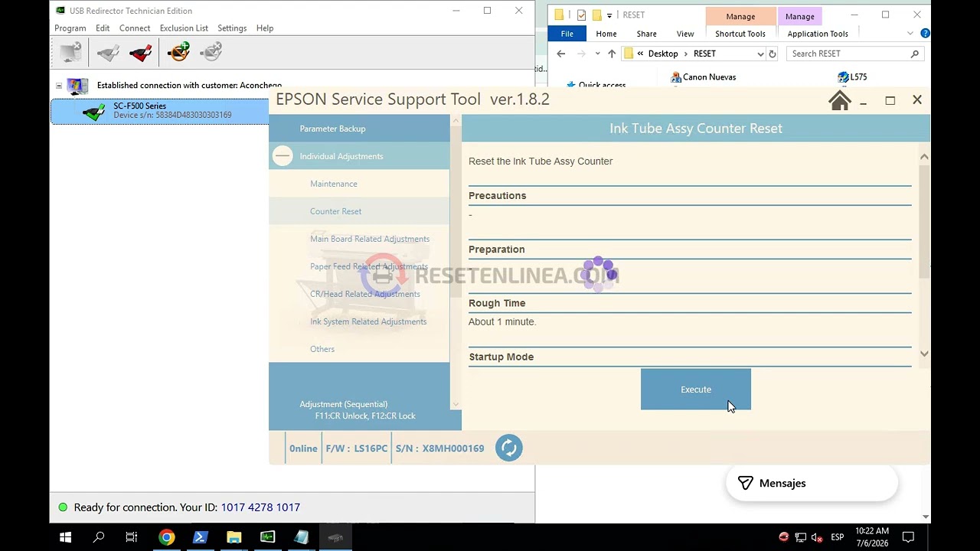The width and height of the screenshot is (980, 551).
Task: Click the Canon Nuevas shortcut icon in Explorer
Action: (676, 77)
